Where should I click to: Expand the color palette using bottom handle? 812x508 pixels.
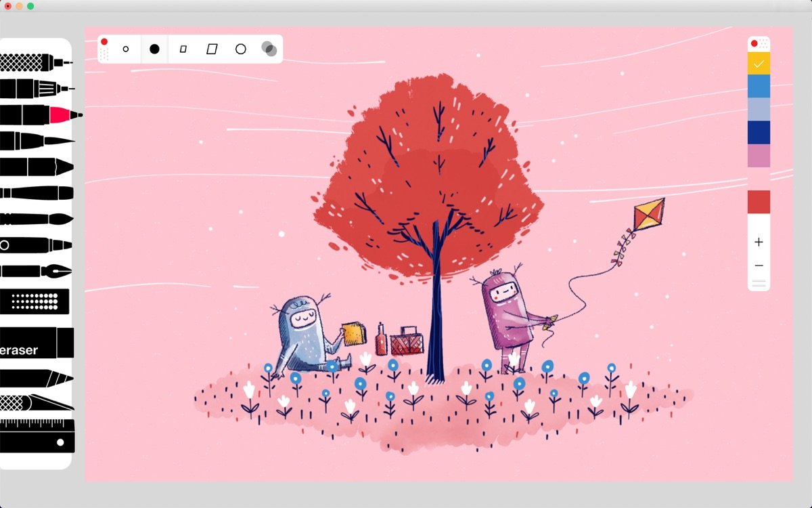pos(759,284)
